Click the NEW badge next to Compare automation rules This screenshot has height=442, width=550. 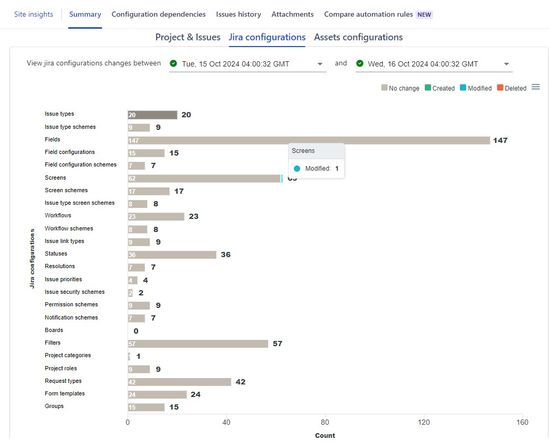tap(424, 15)
